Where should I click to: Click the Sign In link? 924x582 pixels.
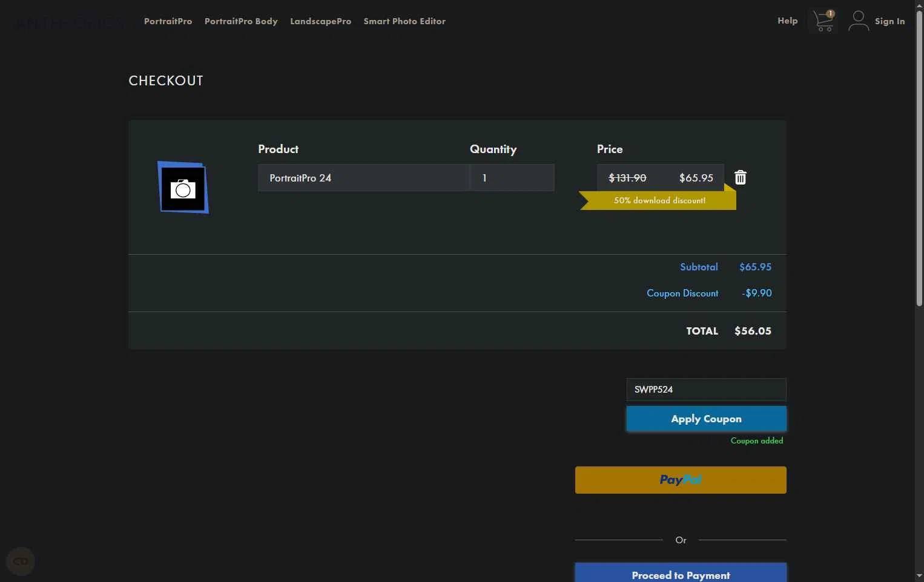[889, 21]
